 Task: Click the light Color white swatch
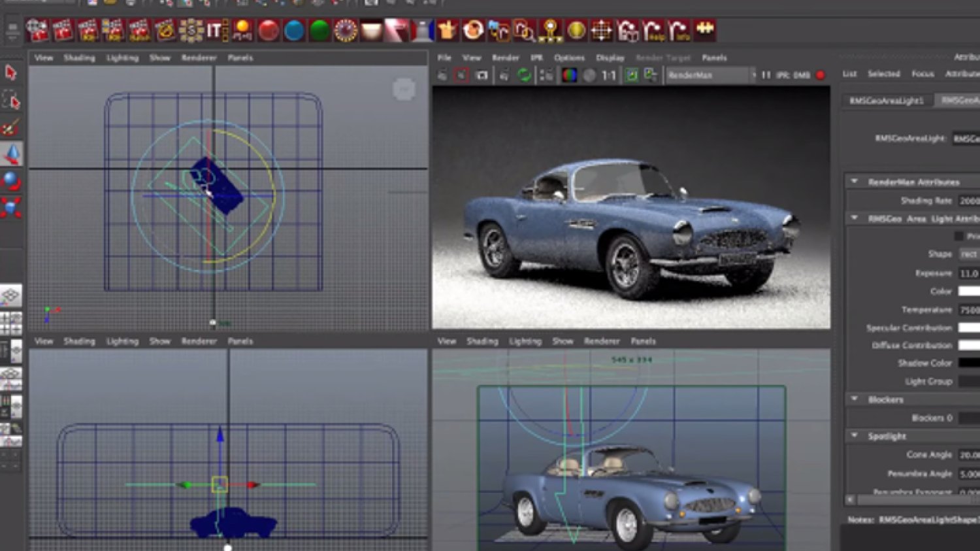(x=969, y=292)
